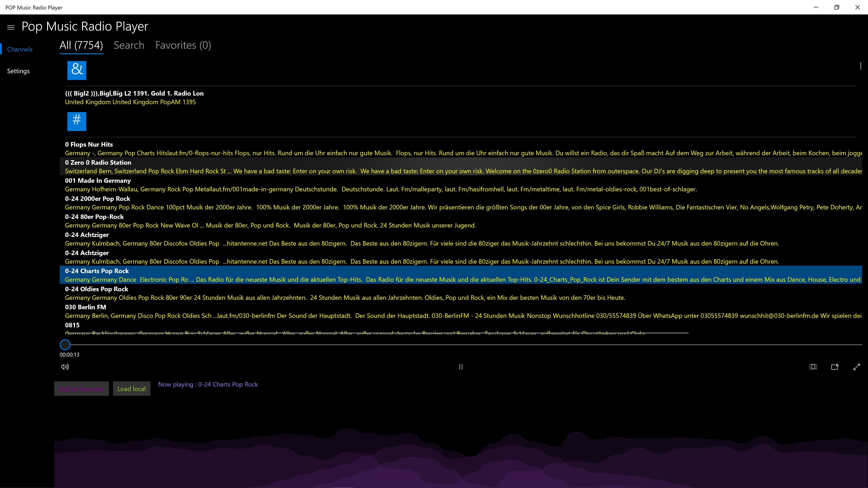This screenshot has height=488, width=868.
Task: Select the All (7754) tab
Action: tap(81, 45)
